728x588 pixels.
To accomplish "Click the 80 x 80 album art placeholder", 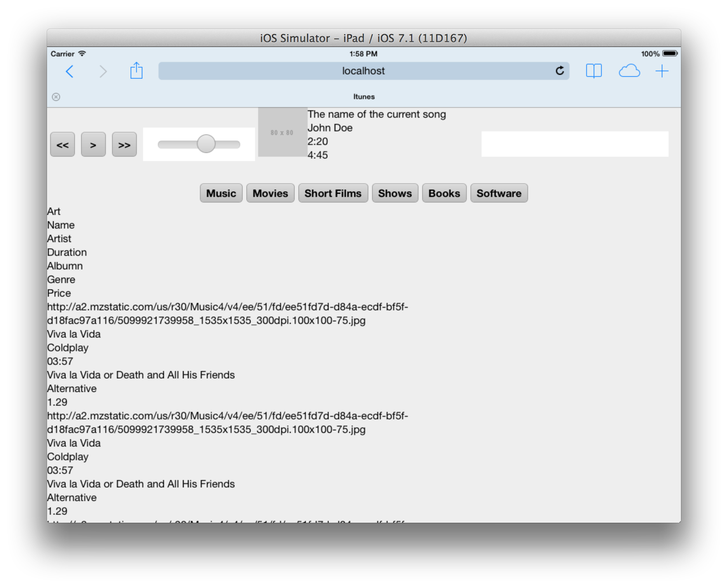I will pyautogui.click(x=283, y=132).
